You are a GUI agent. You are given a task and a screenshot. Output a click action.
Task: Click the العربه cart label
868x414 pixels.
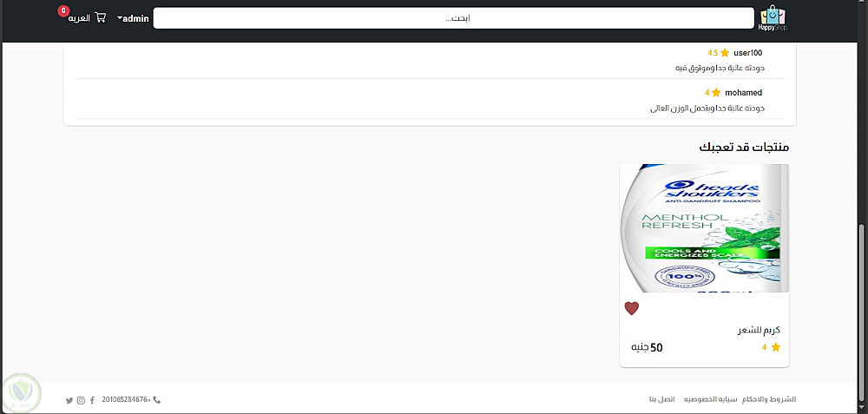[79, 18]
